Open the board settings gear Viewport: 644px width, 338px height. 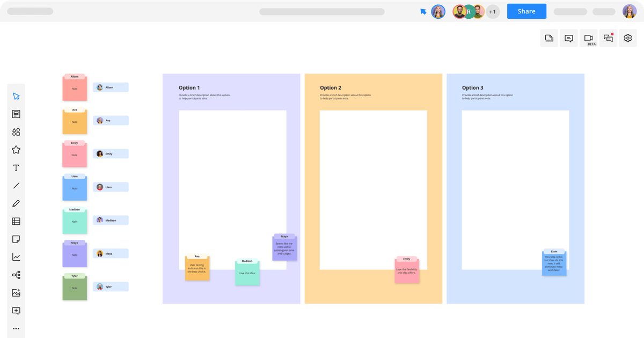pyautogui.click(x=627, y=38)
